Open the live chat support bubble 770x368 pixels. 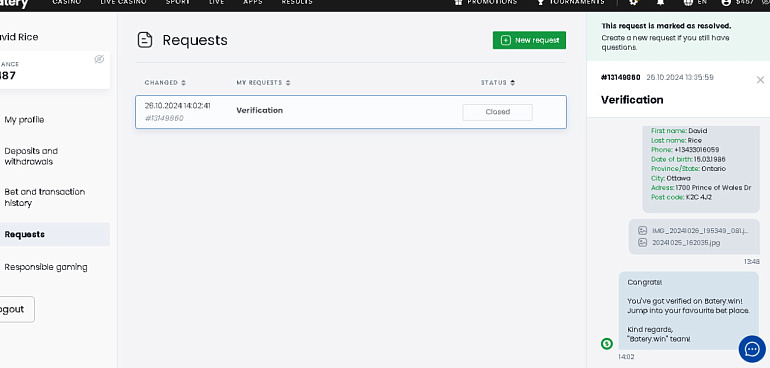752,349
